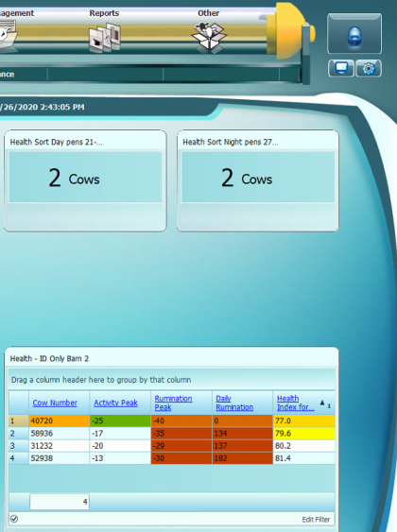
Task: Click Activity Peak -17 cell
Action: [120, 434]
